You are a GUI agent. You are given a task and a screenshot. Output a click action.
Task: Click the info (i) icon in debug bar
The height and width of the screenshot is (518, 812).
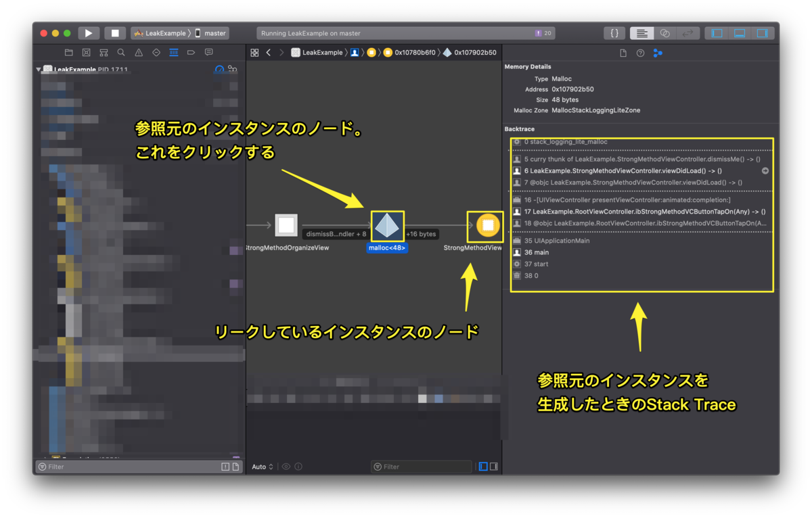click(298, 467)
